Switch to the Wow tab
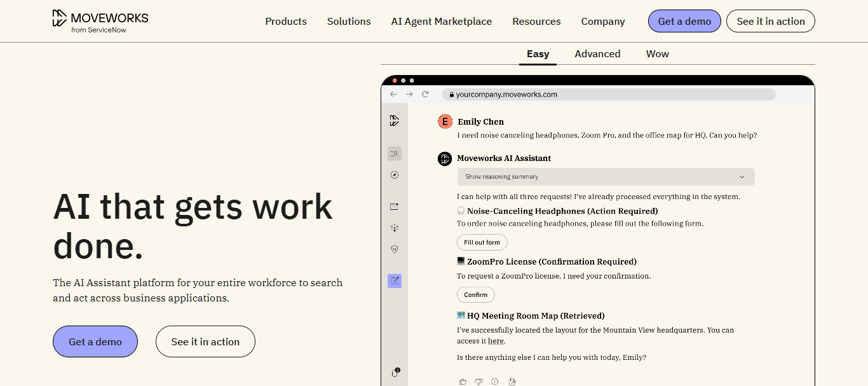The image size is (868, 386). (x=658, y=54)
